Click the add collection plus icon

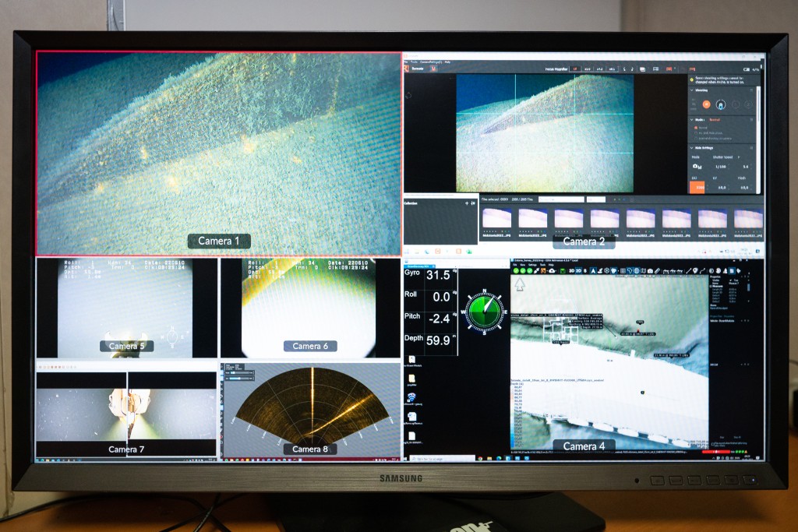(467, 203)
